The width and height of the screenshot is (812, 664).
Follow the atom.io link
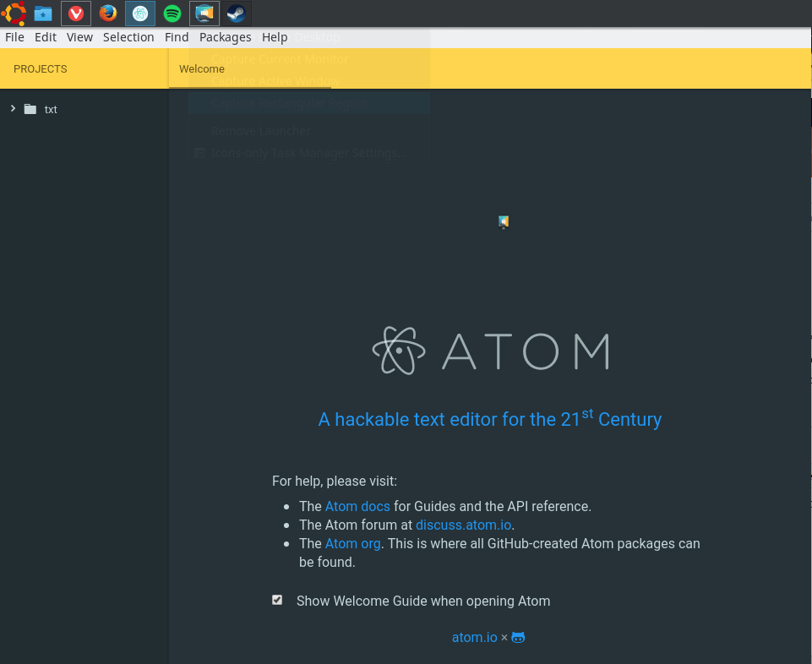tap(474, 638)
